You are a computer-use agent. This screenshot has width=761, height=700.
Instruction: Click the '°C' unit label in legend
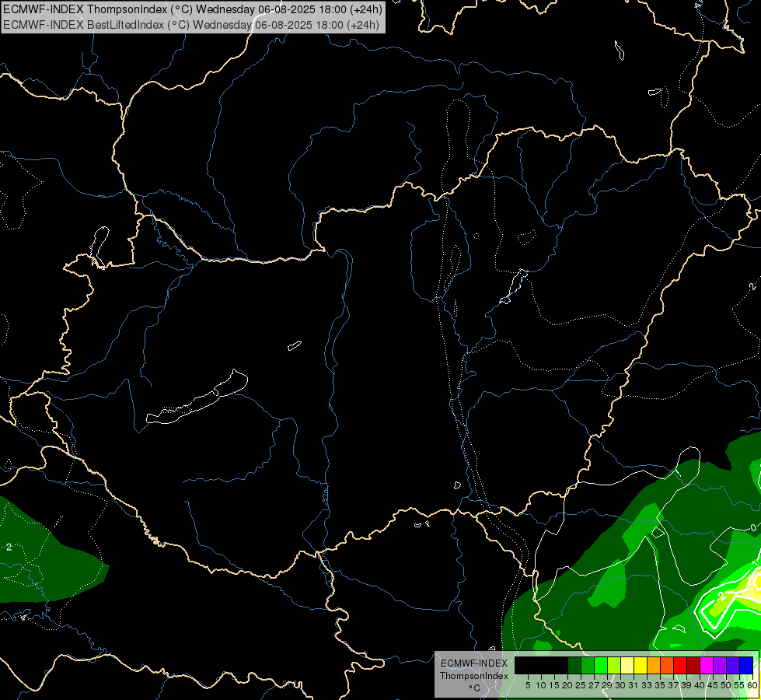click(x=475, y=688)
